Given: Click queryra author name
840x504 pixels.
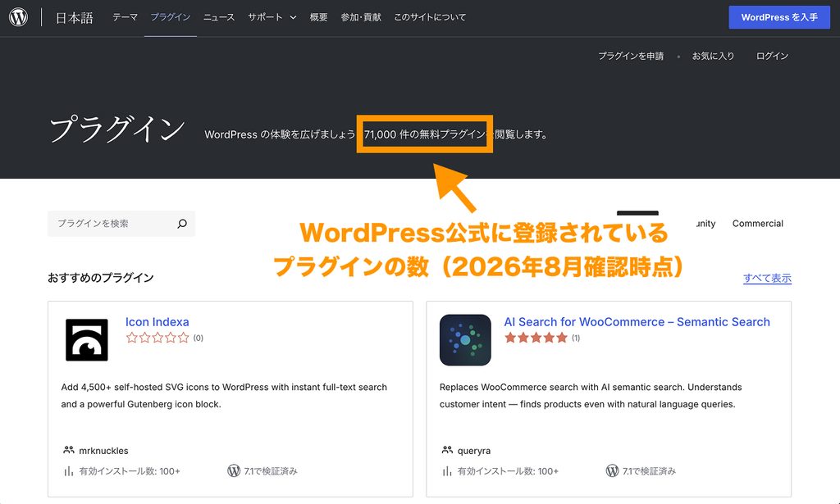Looking at the screenshot, I should coord(474,451).
